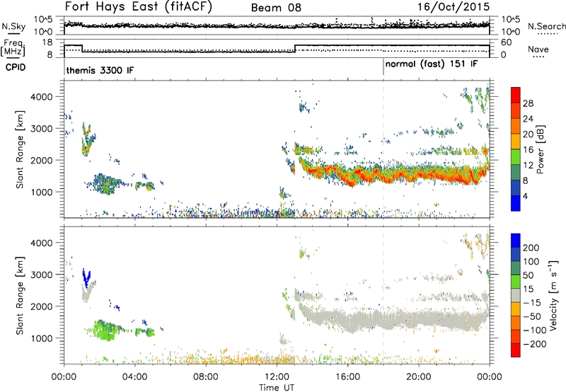566x392 pixels.
Task: Click the 'Nave' legend label
Action: coord(538,49)
